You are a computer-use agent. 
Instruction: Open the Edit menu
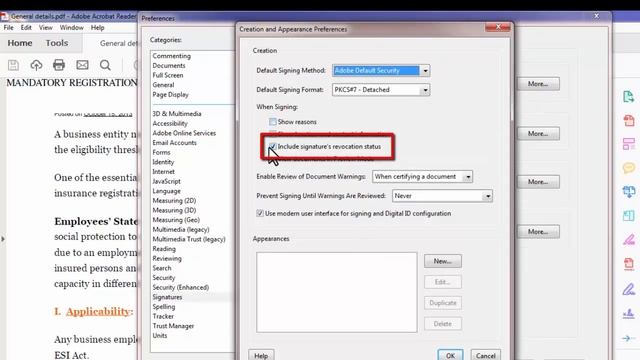(x=26, y=27)
